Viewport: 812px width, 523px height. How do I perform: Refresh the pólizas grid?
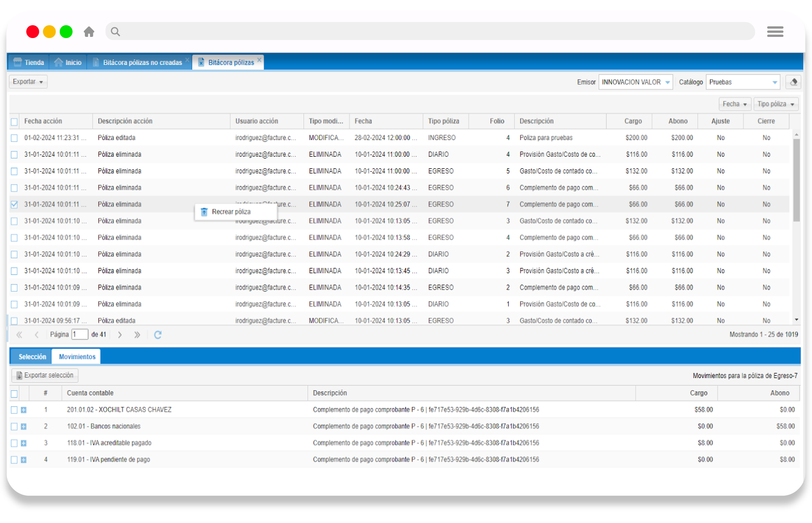tap(158, 335)
